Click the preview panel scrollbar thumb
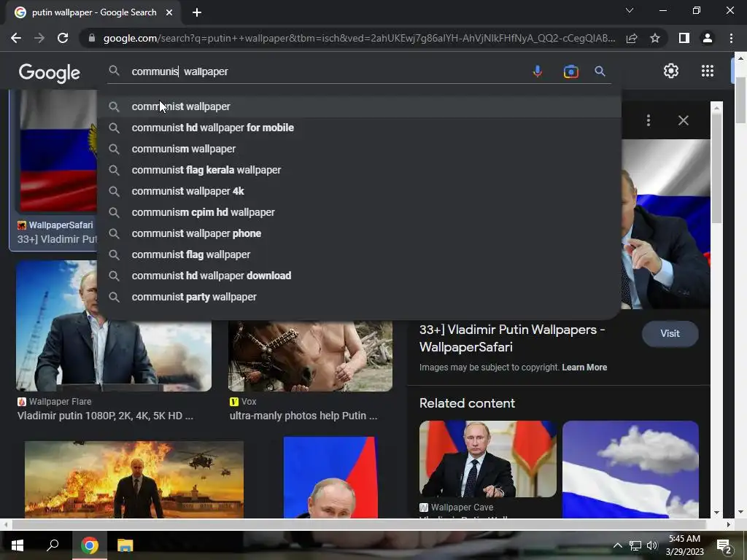This screenshot has height=560, width=747. (x=716, y=168)
